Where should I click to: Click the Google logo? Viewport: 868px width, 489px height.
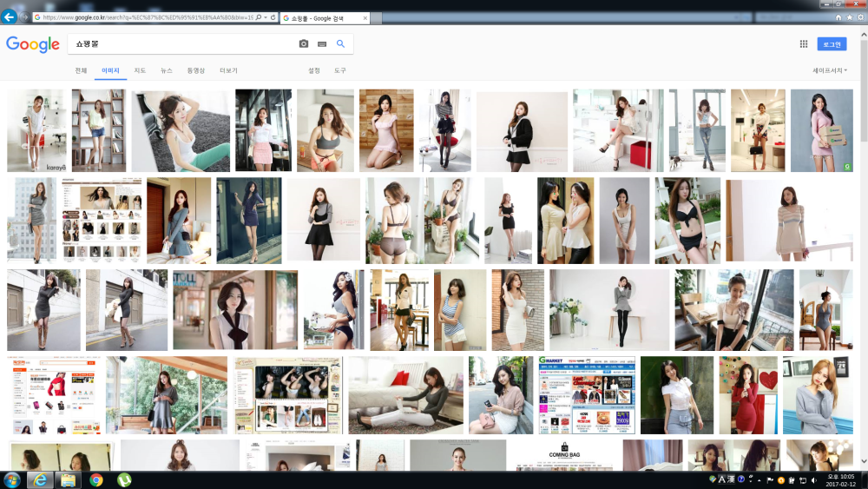click(x=33, y=44)
